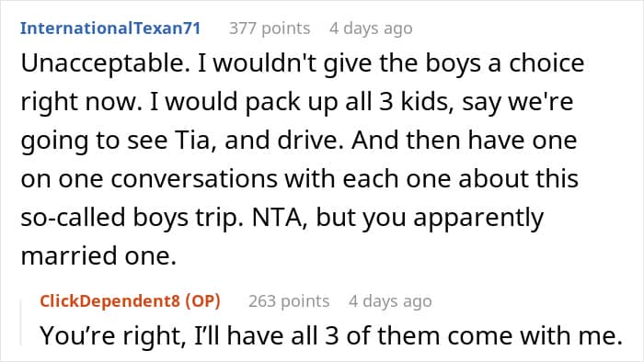The width and height of the screenshot is (644, 362).
Task: Click the '(OP)' tag beside ClickDependent8
Action: (x=203, y=301)
